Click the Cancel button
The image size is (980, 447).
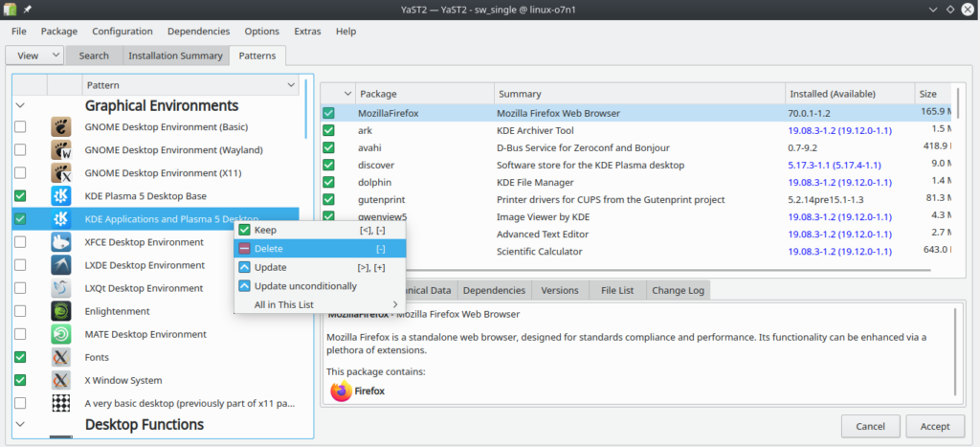pyautogui.click(x=871, y=426)
